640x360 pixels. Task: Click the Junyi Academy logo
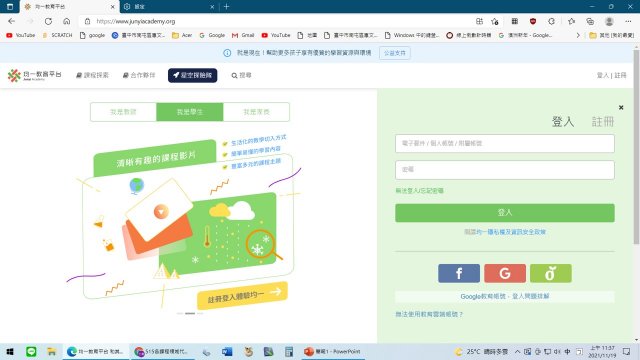(35, 75)
